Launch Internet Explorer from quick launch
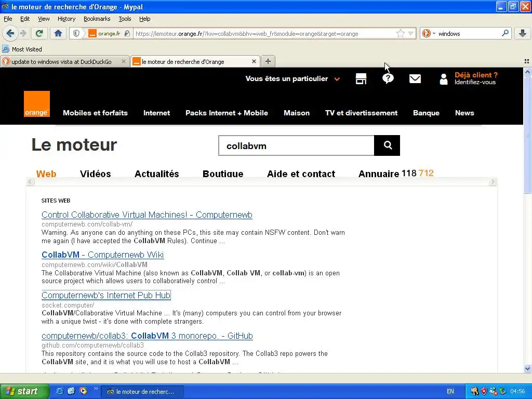This screenshot has width=532, height=399. tap(59, 391)
